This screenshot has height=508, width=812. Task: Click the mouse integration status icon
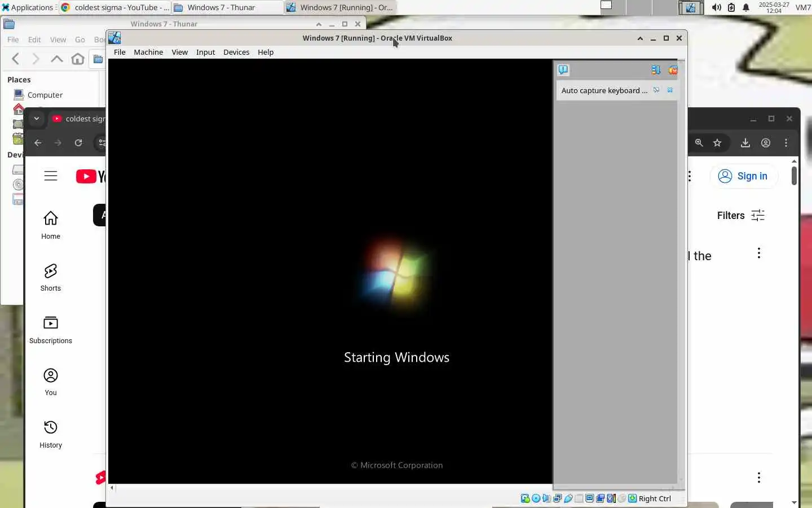(x=621, y=498)
